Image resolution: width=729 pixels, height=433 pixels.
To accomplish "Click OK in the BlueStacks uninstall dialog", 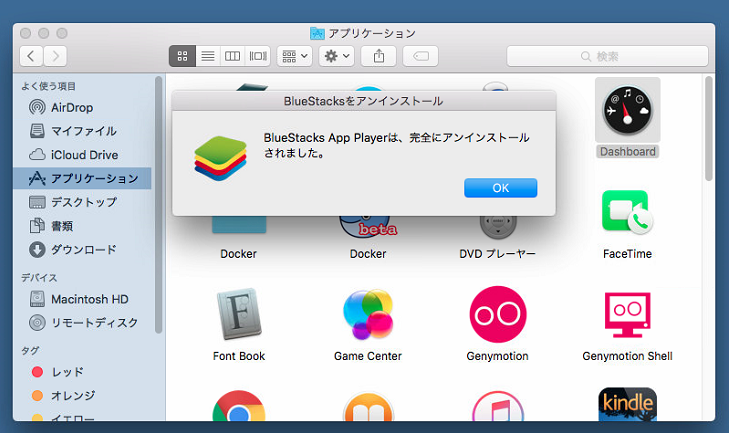I will [500, 188].
